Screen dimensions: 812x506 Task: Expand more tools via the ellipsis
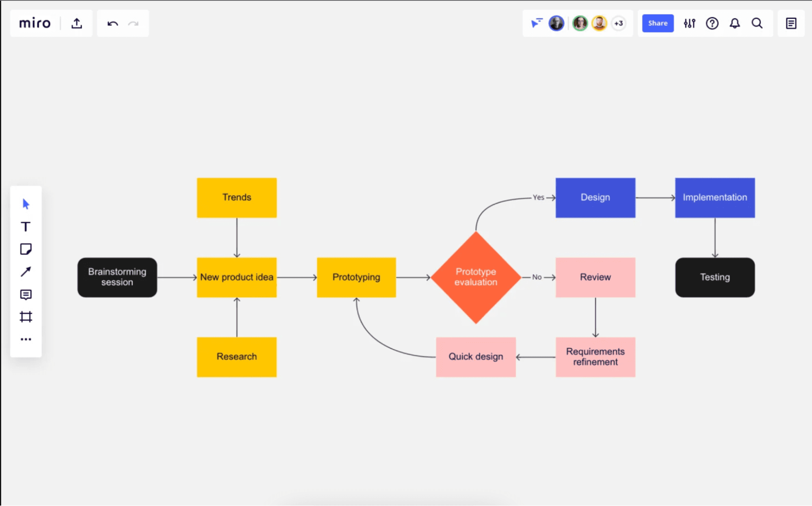26,339
